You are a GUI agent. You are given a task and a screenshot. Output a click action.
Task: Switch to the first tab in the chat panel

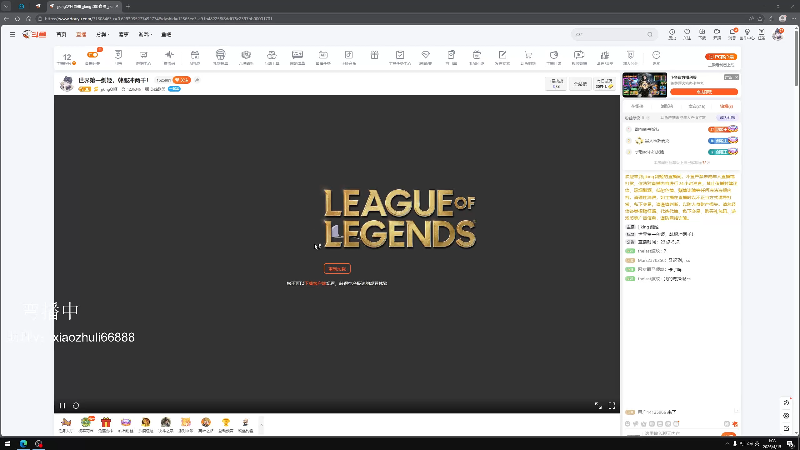(x=637, y=106)
